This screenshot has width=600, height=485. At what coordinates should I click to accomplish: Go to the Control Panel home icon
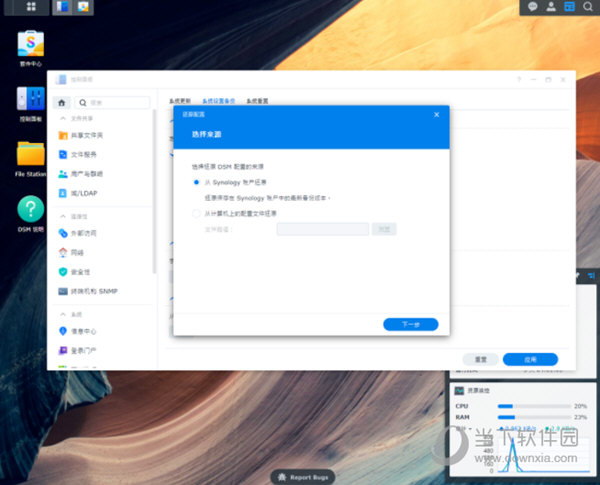coord(61,103)
